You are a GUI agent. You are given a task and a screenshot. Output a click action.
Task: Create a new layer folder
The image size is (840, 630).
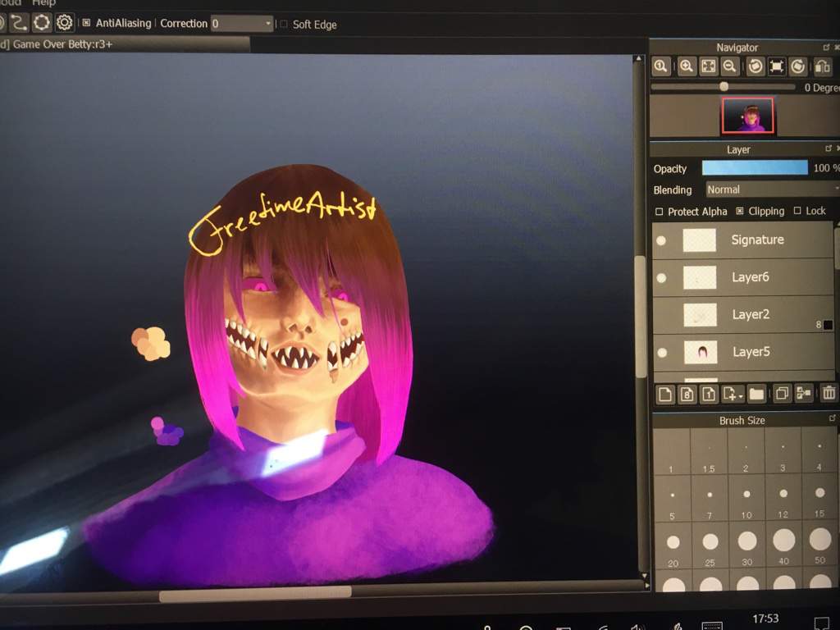pyautogui.click(x=756, y=395)
